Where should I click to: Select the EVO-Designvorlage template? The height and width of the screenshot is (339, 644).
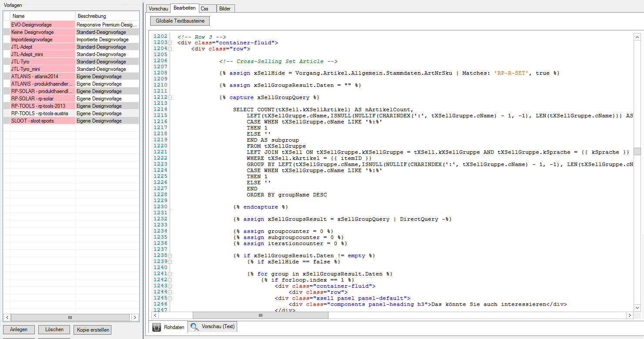click(x=71, y=25)
